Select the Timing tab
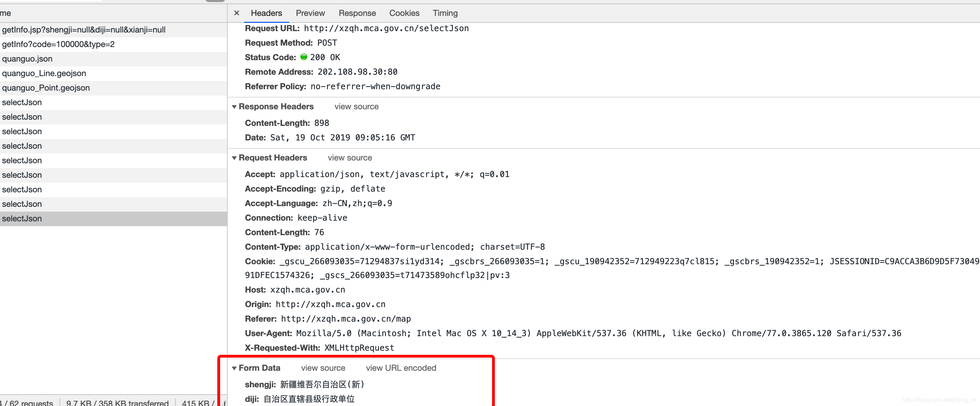Image resolution: width=980 pixels, height=406 pixels. click(x=445, y=13)
